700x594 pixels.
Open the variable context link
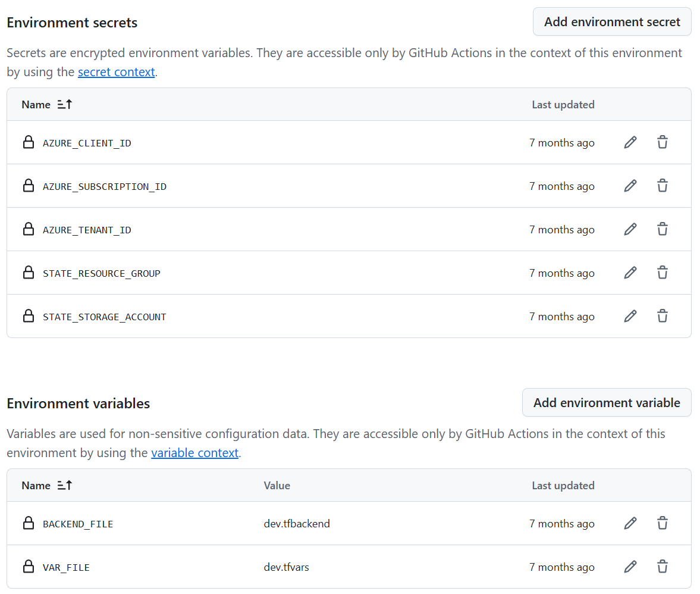coord(194,452)
